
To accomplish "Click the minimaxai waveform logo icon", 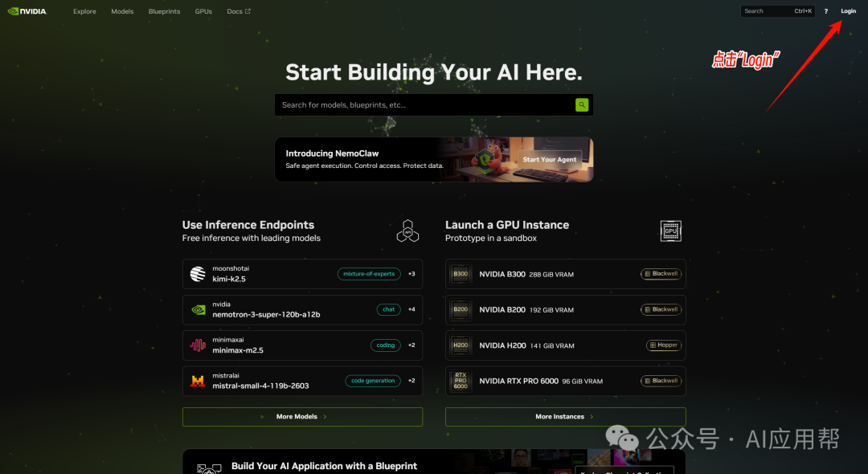I will pos(198,345).
